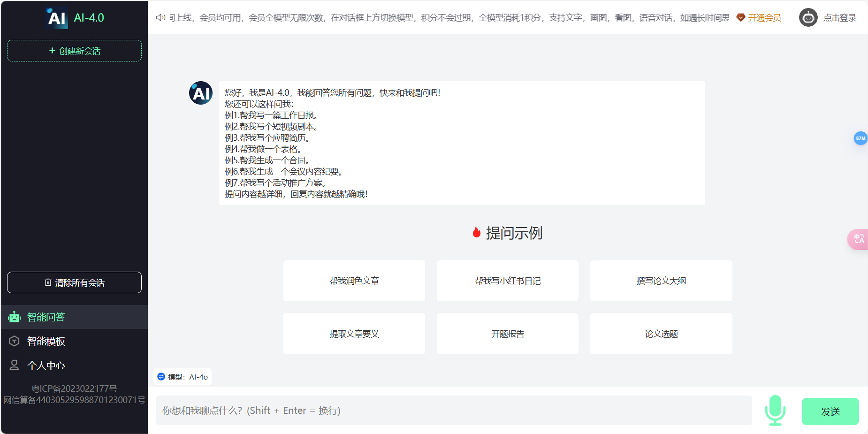Open 智能模板 from the sidebar
868x434 pixels.
[x=45, y=341]
